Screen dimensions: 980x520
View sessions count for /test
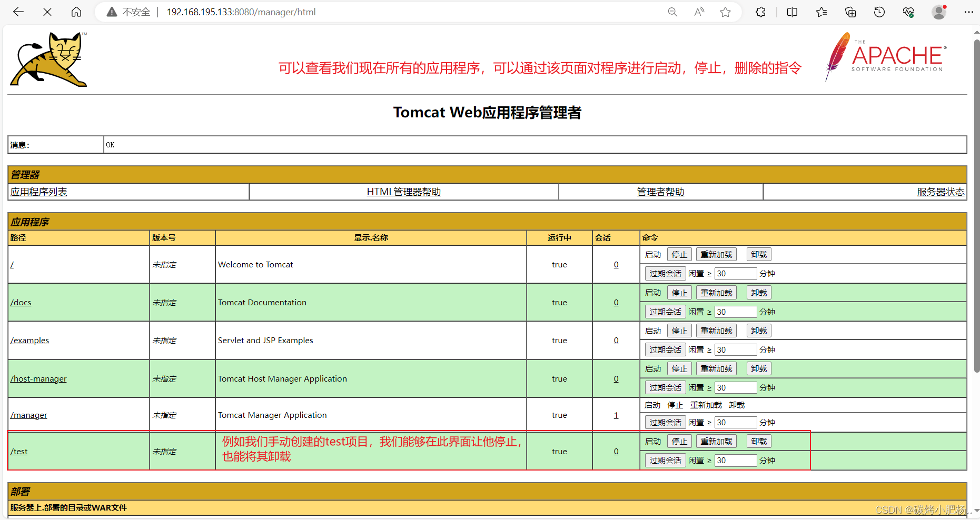(x=616, y=452)
